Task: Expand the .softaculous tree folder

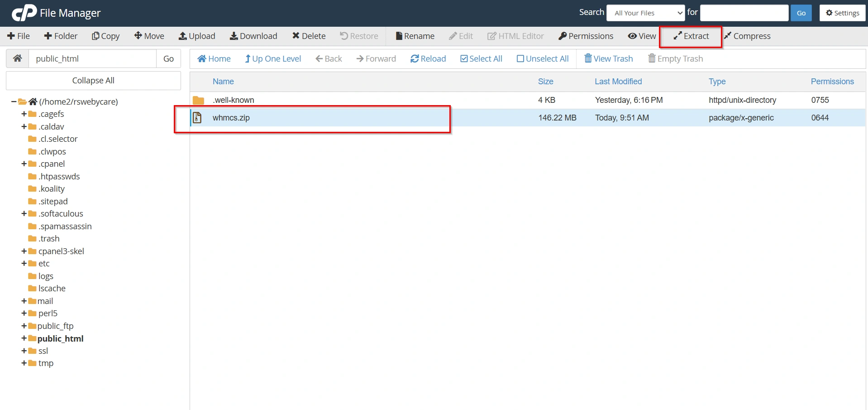Action: coord(24,213)
